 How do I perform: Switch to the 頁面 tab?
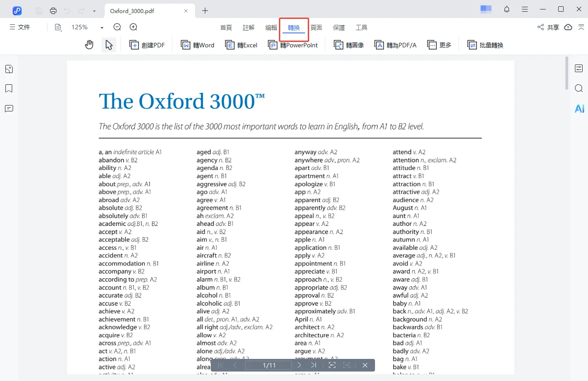(x=316, y=28)
